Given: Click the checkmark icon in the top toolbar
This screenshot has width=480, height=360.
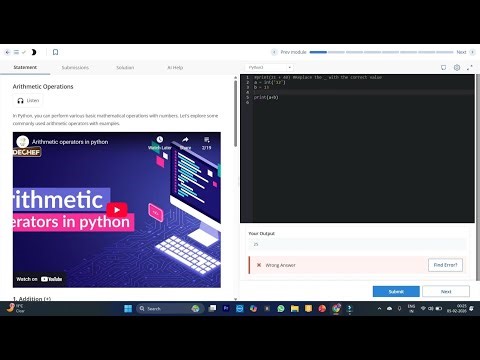Looking at the screenshot, I should point(24,52).
